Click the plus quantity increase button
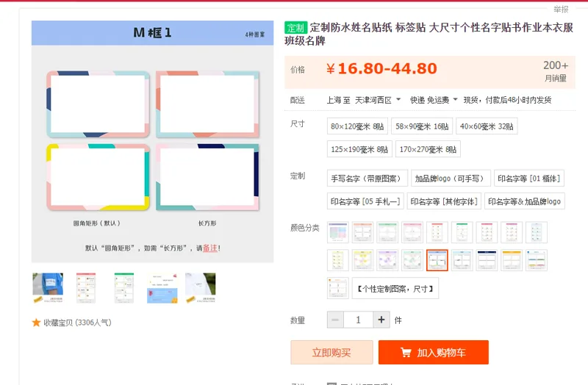This screenshot has height=385, width=588. pos(381,320)
